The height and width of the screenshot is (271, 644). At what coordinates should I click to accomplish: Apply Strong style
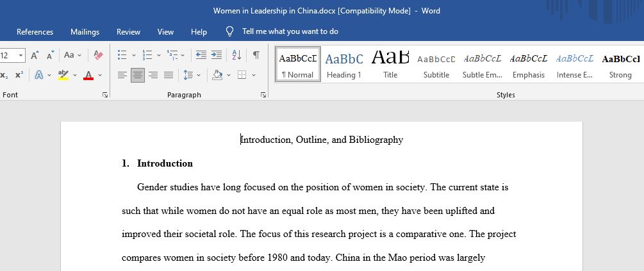620,64
